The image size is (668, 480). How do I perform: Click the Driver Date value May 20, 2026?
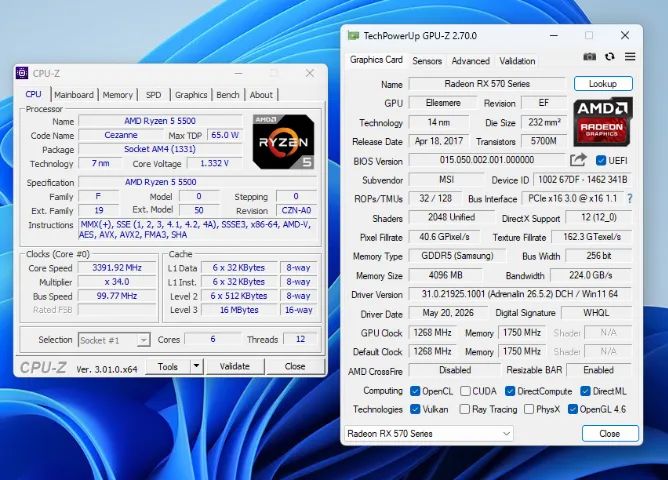point(448,313)
